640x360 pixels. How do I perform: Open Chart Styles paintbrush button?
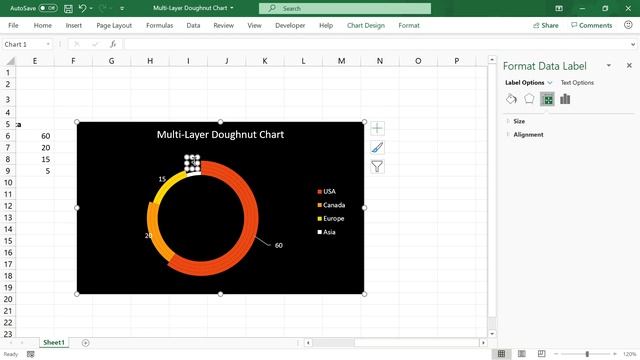point(377,147)
